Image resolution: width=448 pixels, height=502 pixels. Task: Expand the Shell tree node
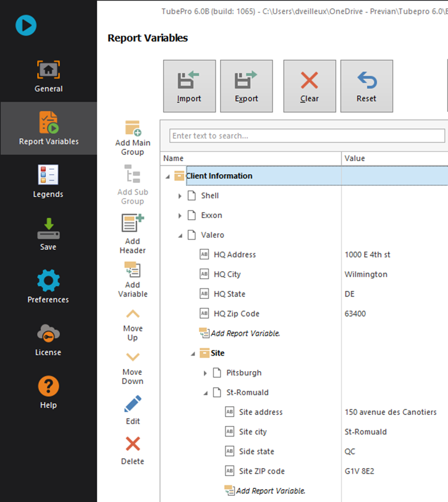[180, 196]
